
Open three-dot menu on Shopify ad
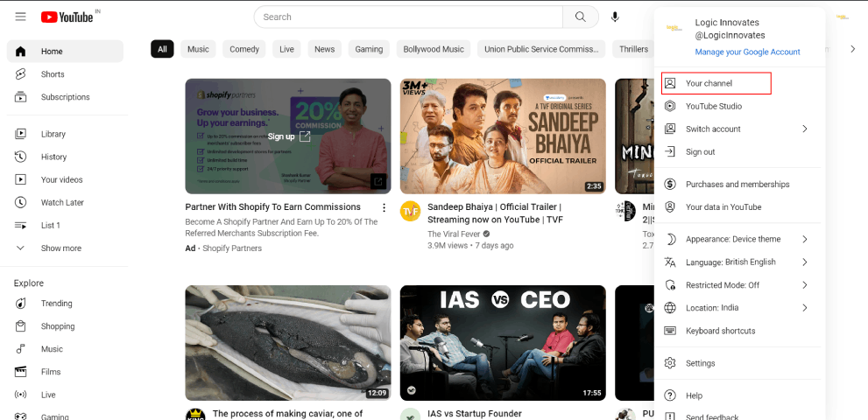pos(384,207)
